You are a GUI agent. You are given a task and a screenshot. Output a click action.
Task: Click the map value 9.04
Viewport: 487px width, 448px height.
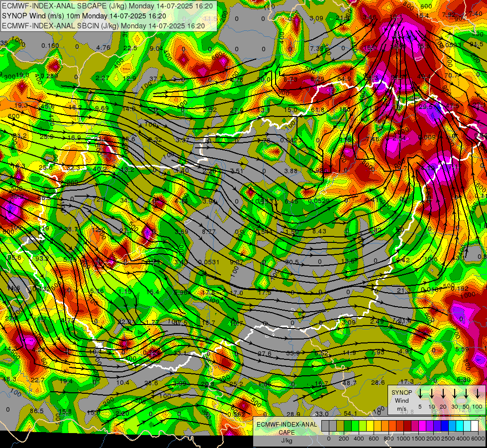coord(156,48)
